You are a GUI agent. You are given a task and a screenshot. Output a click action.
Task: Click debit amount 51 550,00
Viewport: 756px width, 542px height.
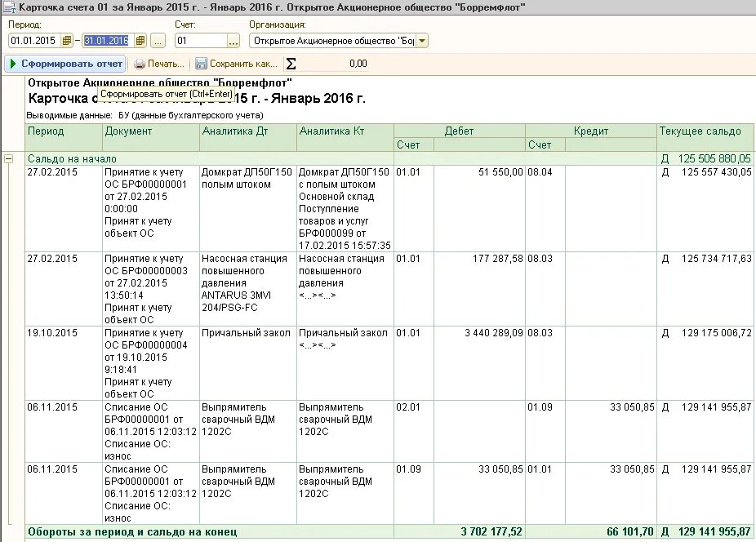pos(500,172)
